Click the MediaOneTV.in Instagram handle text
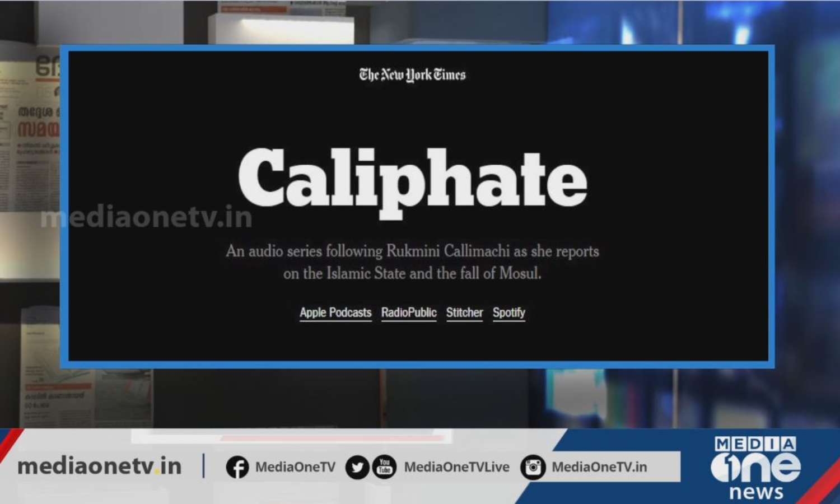This screenshot has height=504, width=840. (x=599, y=467)
